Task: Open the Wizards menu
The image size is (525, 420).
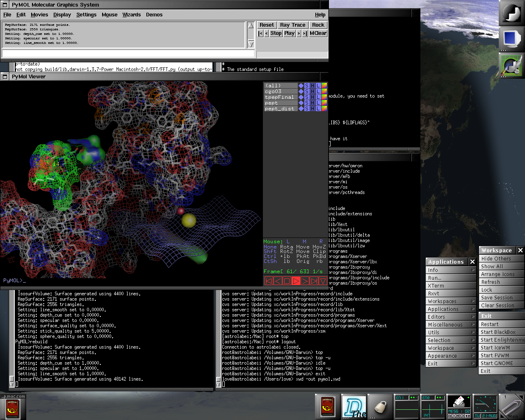Action: (131, 15)
